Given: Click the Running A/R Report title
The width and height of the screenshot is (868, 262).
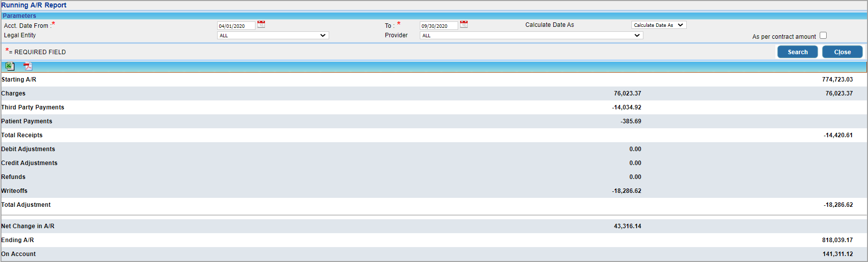Looking at the screenshot, I should [x=34, y=5].
